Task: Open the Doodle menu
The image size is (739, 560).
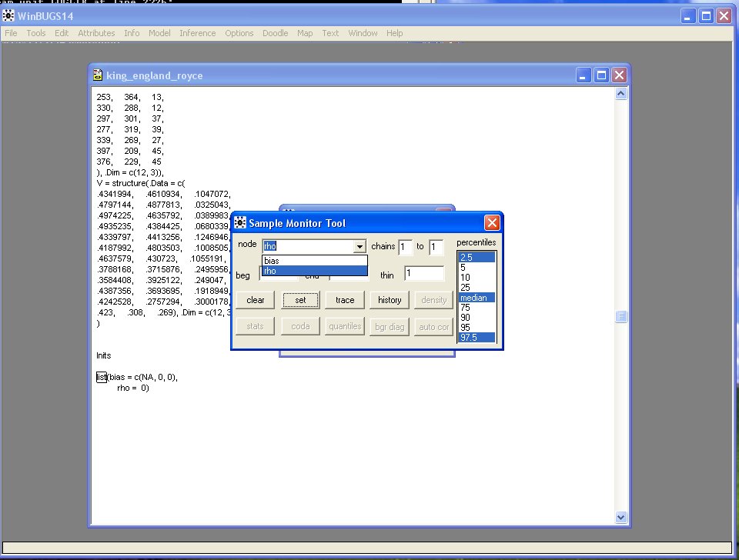Action: click(x=275, y=33)
